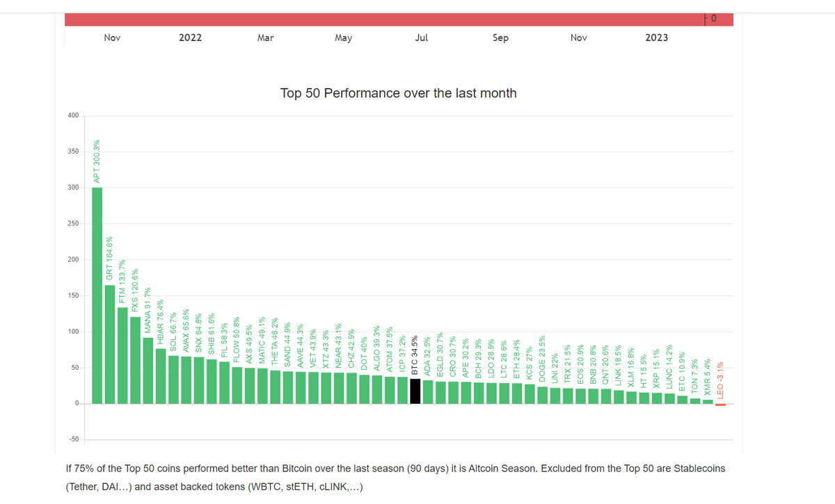Click the ATOM 37.5% label

click(390, 350)
